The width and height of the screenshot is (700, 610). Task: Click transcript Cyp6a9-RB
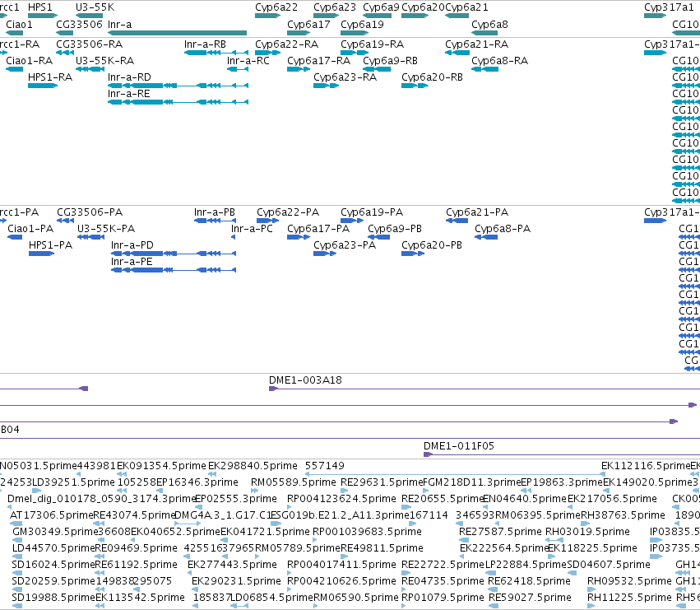click(x=378, y=69)
